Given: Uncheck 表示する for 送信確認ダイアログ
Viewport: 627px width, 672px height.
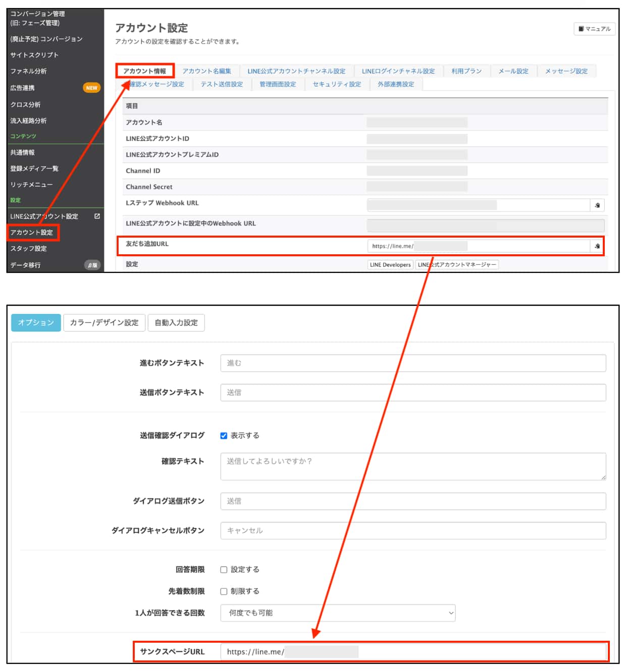Looking at the screenshot, I should click(224, 435).
